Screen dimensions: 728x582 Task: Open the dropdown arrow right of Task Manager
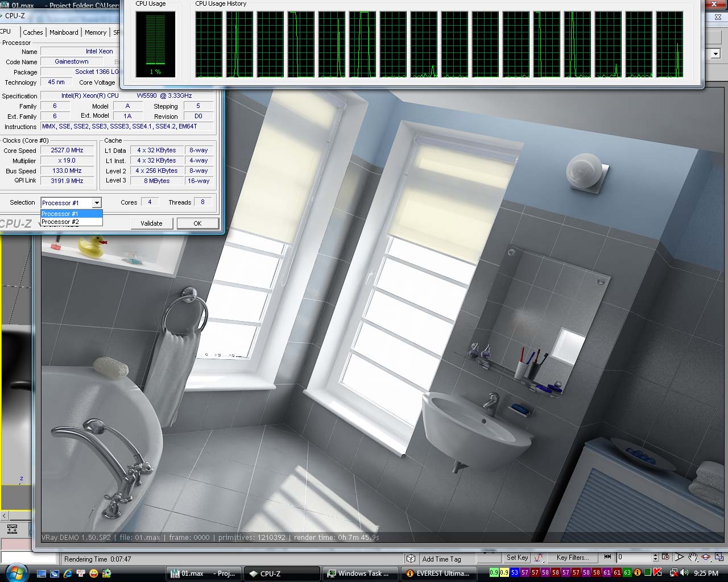point(715,54)
